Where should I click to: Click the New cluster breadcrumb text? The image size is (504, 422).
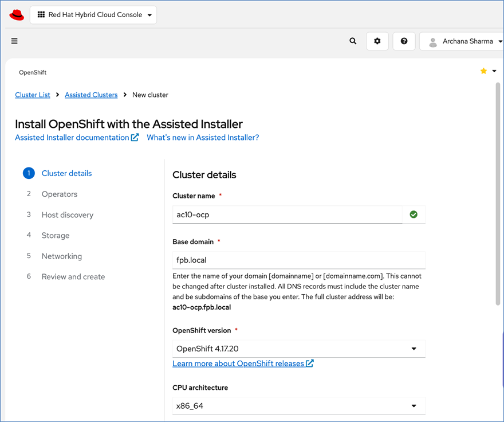151,95
